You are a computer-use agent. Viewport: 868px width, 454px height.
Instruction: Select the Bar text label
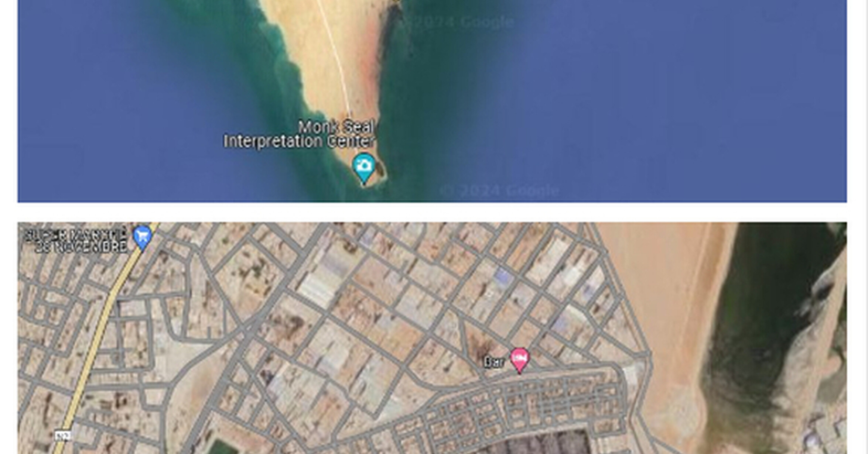click(x=494, y=362)
